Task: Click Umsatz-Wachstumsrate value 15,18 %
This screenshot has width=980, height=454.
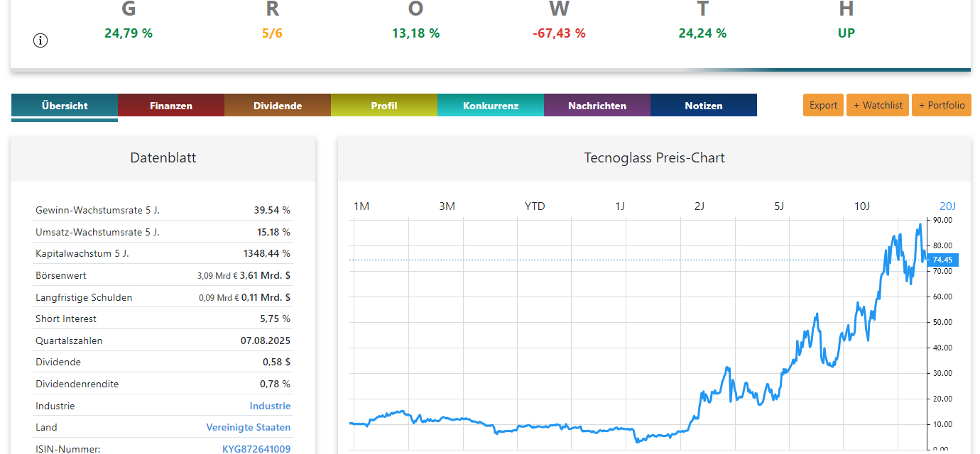Action: pyautogui.click(x=273, y=232)
